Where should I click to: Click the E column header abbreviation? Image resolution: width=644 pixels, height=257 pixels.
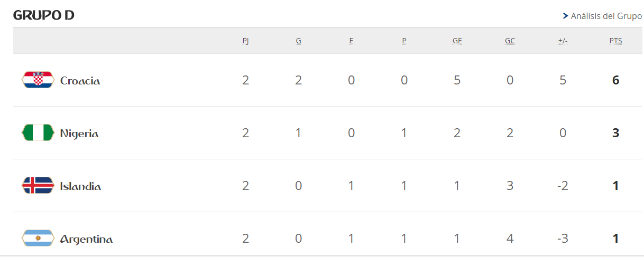351,41
